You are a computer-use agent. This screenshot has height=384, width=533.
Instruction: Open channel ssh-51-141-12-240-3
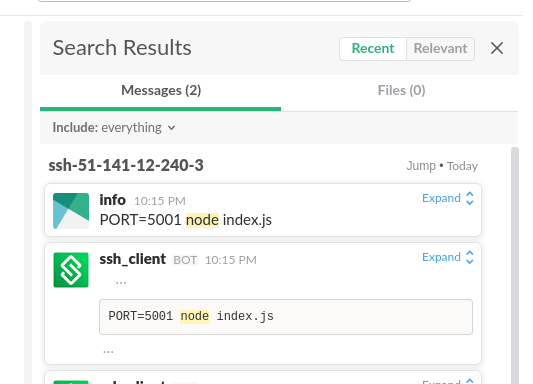(126, 165)
